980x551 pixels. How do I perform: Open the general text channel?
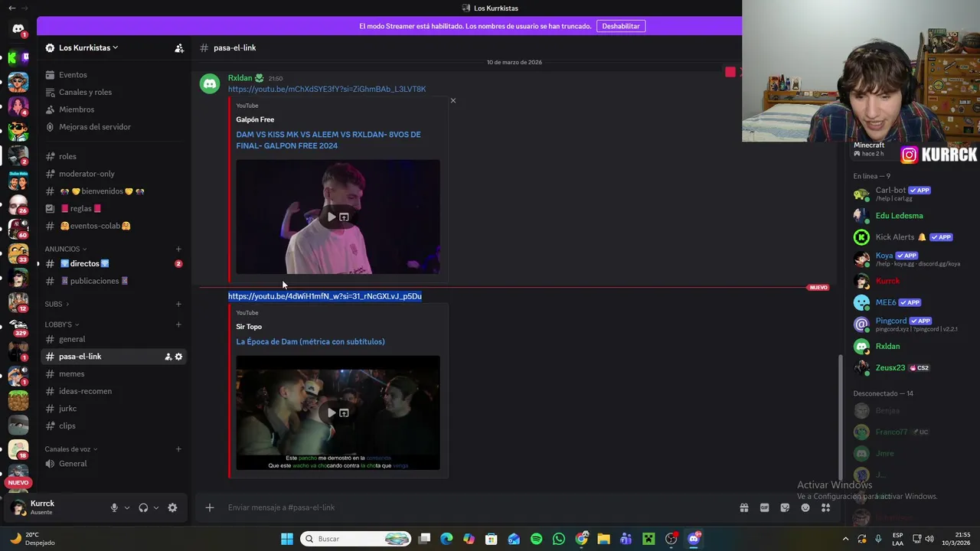point(72,339)
